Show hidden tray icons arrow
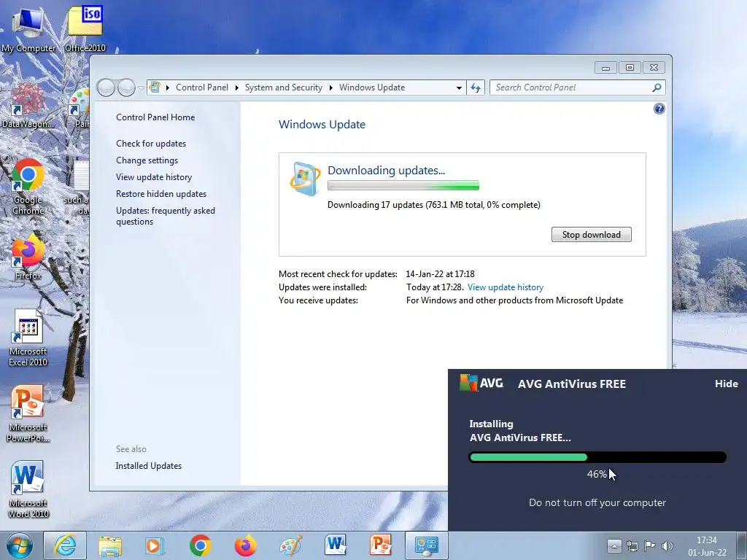Screen dimensions: 747x560 (x=614, y=545)
